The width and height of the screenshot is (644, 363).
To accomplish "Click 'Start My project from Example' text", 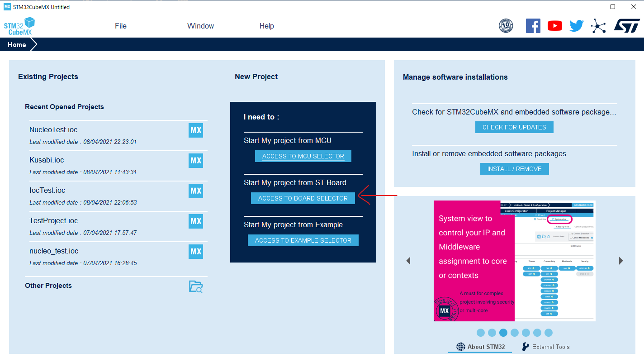I will click(293, 224).
